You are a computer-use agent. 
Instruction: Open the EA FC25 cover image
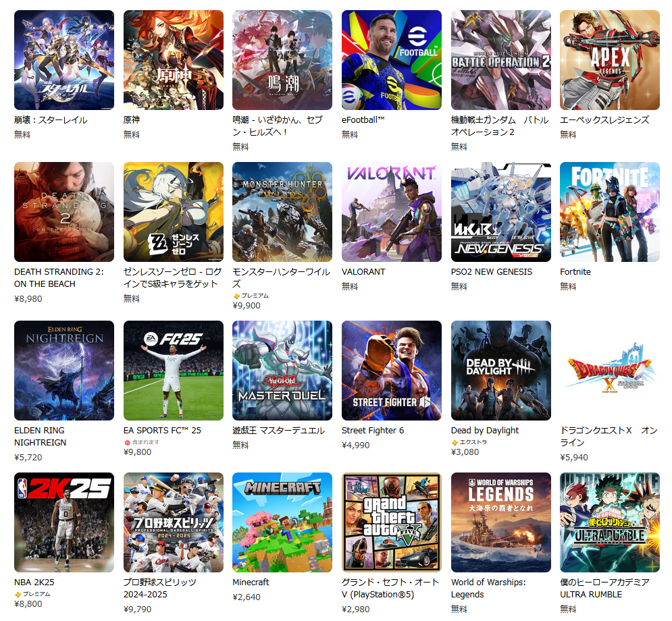pos(174,371)
